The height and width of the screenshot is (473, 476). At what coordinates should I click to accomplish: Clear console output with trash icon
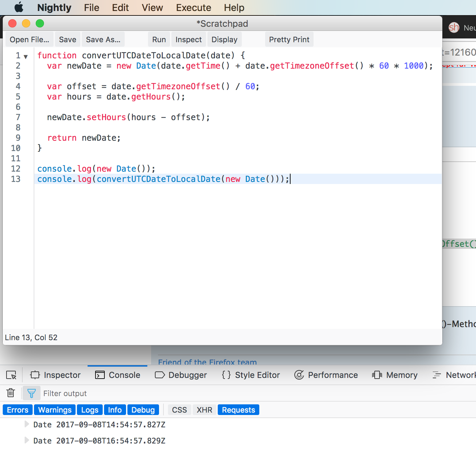click(11, 393)
